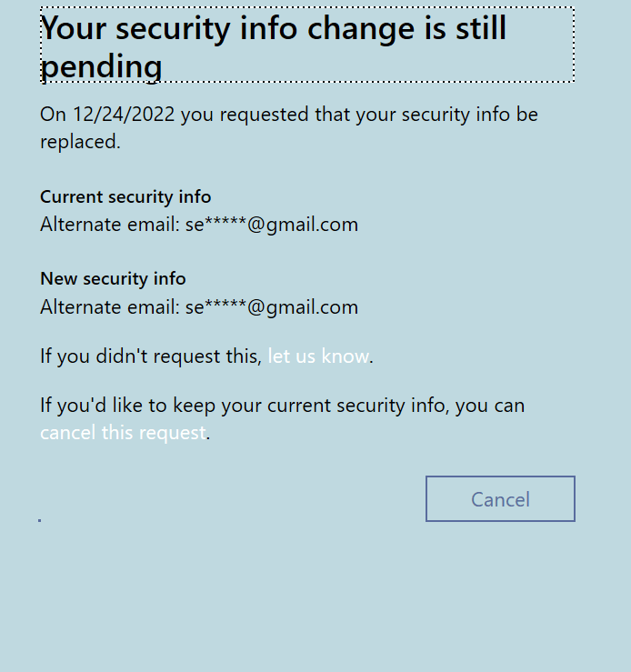Click "you requested that your security info" text
Screen dimensions: 631x672
coord(346,115)
